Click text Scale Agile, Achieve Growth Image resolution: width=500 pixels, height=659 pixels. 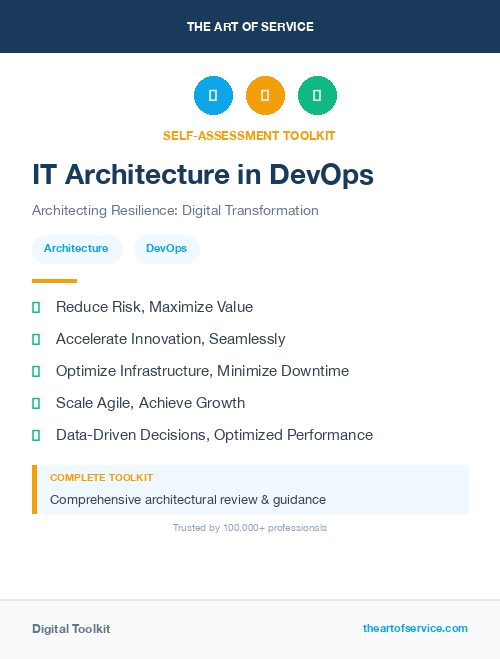point(150,403)
